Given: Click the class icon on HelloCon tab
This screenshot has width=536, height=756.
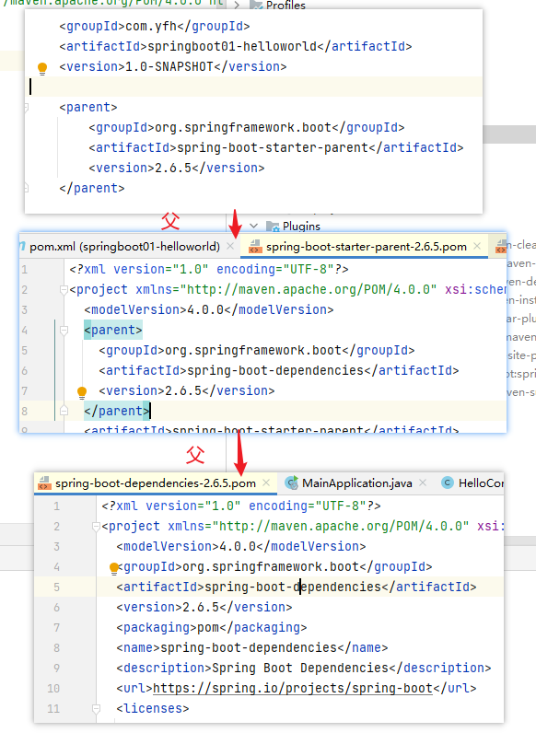Looking at the screenshot, I should [448, 483].
